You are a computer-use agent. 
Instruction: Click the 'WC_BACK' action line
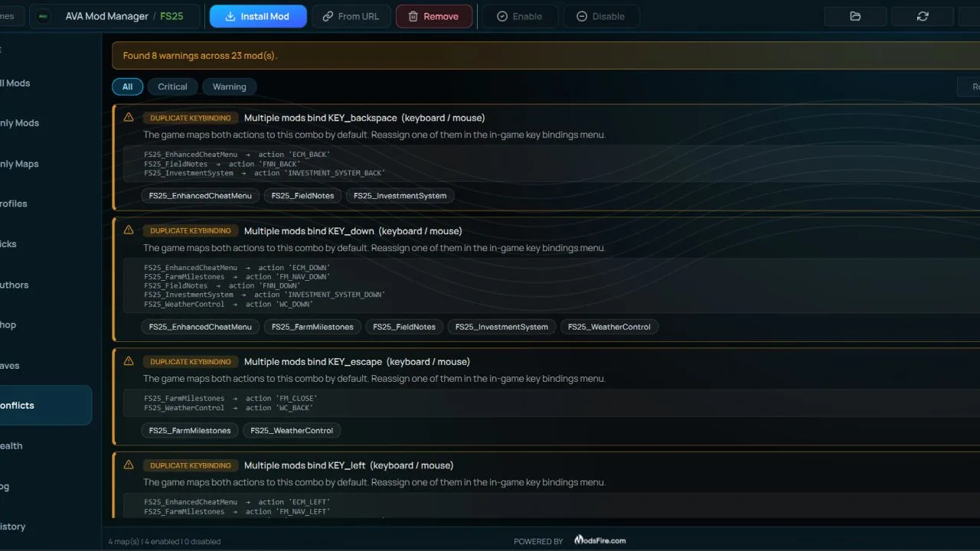click(229, 408)
